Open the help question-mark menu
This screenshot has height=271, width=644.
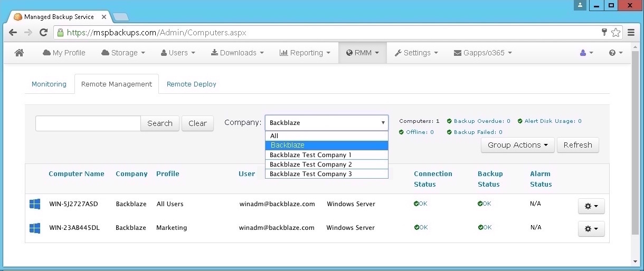[615, 53]
